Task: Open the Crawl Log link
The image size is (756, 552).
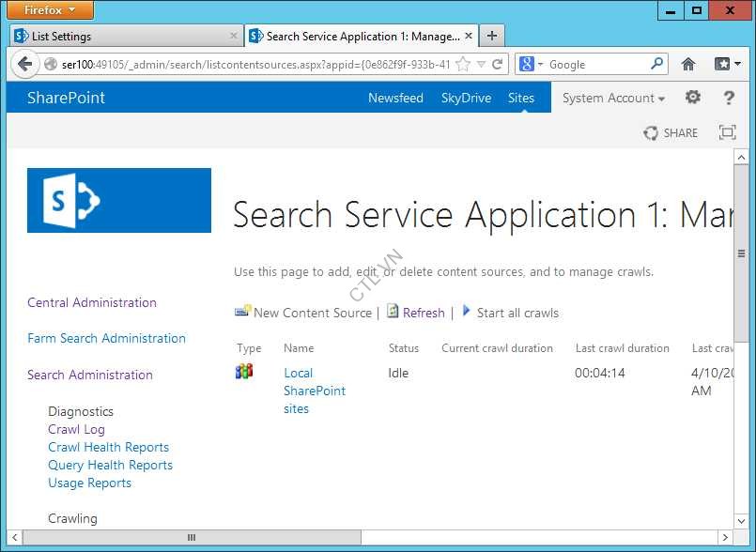Action: (76, 429)
